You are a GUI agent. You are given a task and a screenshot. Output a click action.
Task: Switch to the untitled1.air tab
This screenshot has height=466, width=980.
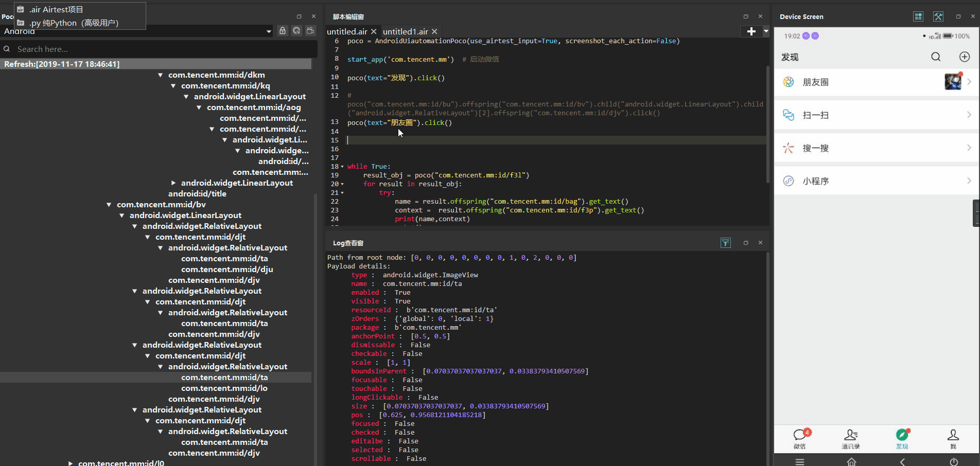click(405, 31)
